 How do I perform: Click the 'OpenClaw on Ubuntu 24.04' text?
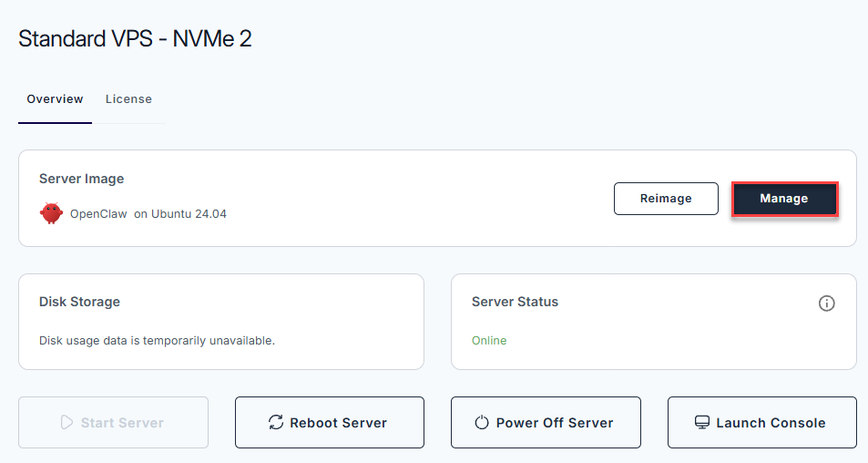click(148, 214)
